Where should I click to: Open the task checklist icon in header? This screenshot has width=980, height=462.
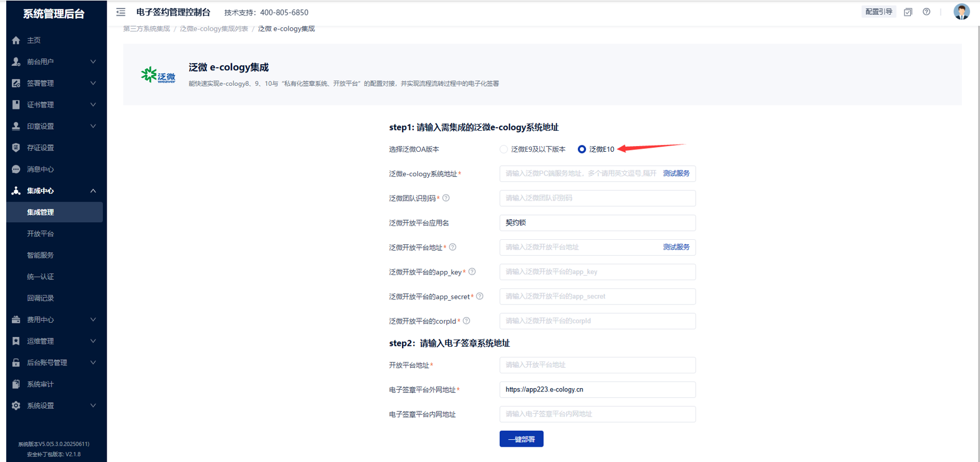(x=908, y=12)
